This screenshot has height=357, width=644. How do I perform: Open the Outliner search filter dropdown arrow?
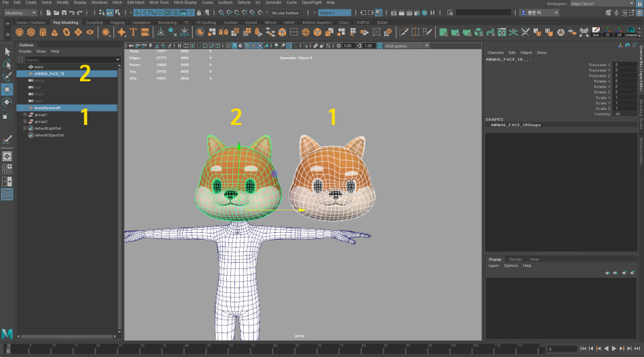118,60
